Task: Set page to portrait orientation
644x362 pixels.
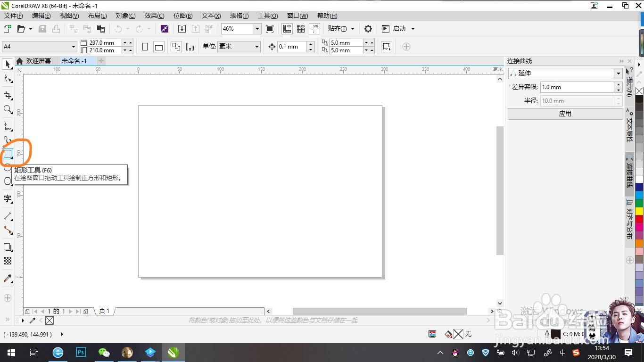Action: 145,47
